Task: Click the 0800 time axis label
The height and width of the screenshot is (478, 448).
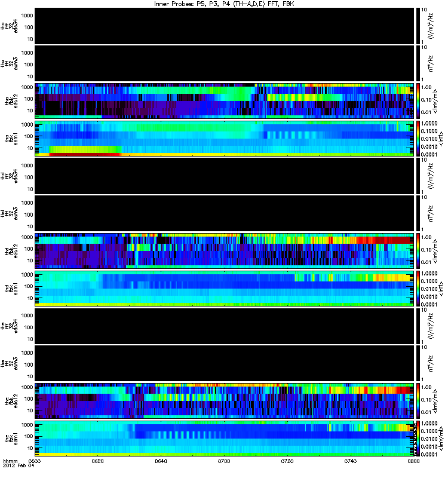Action: pyautogui.click(x=413, y=461)
